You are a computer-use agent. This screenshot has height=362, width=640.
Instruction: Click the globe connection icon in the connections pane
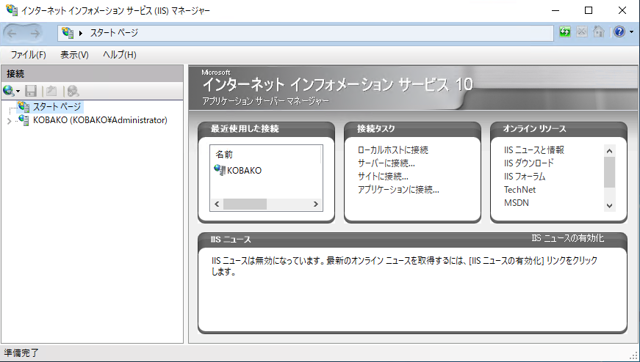tap(8, 91)
